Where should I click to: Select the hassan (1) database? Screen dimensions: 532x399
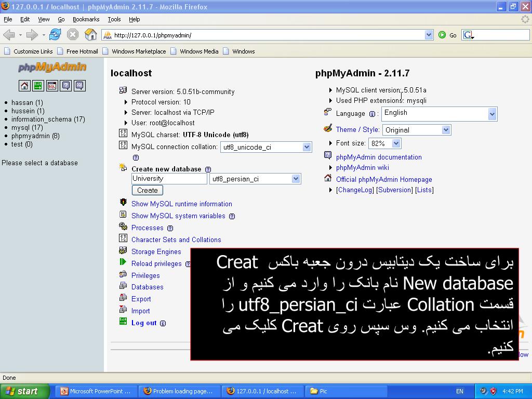pyautogui.click(x=27, y=103)
